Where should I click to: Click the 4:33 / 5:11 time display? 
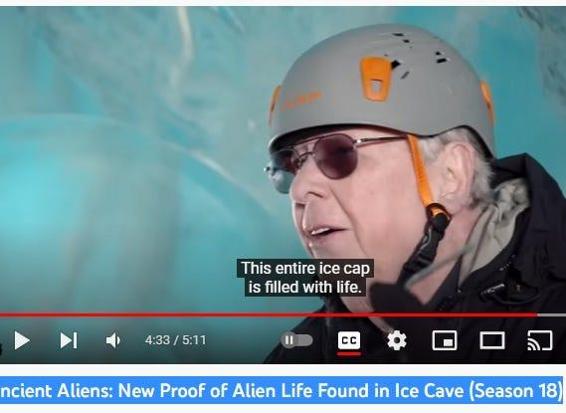(x=175, y=340)
